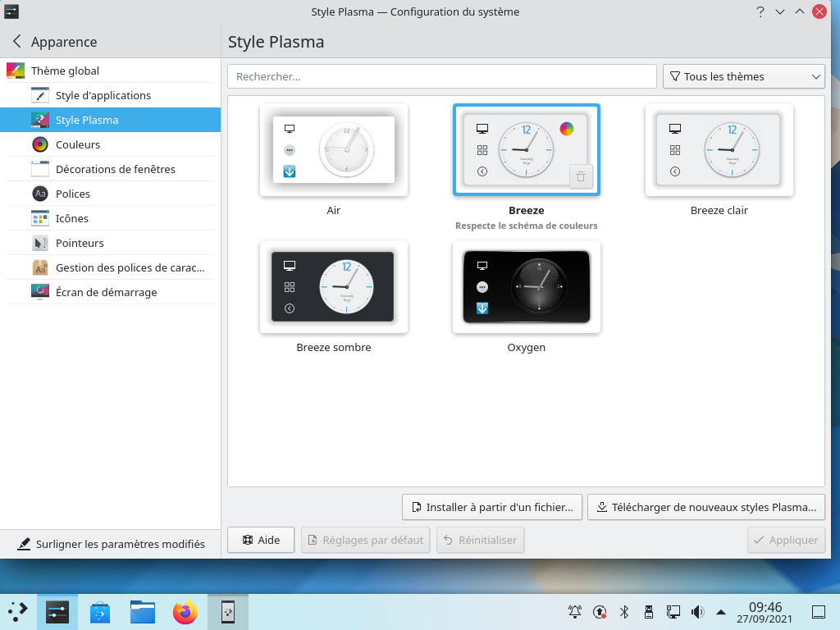Open notifications bell in system tray
The height and width of the screenshot is (630, 840).
click(575, 612)
